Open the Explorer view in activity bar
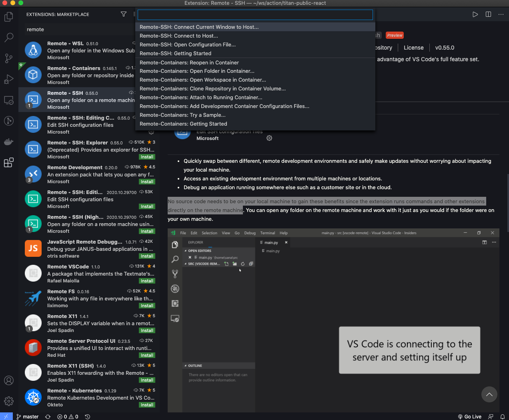The height and width of the screenshot is (420, 509). pyautogui.click(x=9, y=17)
